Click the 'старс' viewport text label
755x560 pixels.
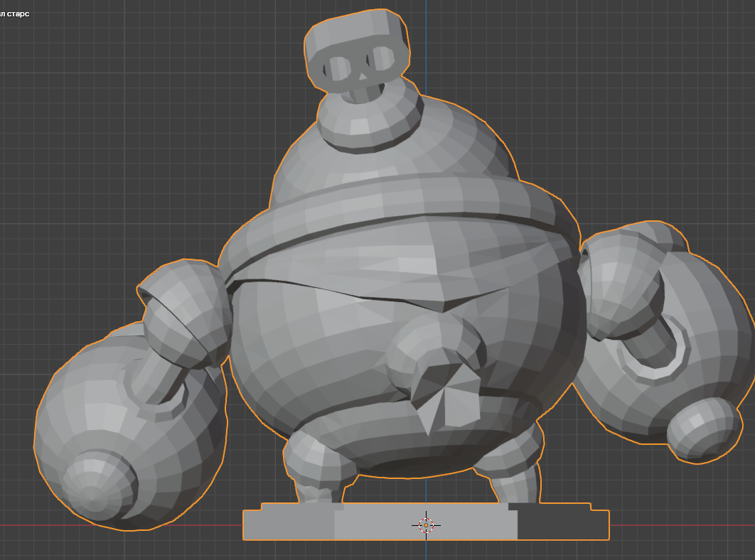(16, 14)
